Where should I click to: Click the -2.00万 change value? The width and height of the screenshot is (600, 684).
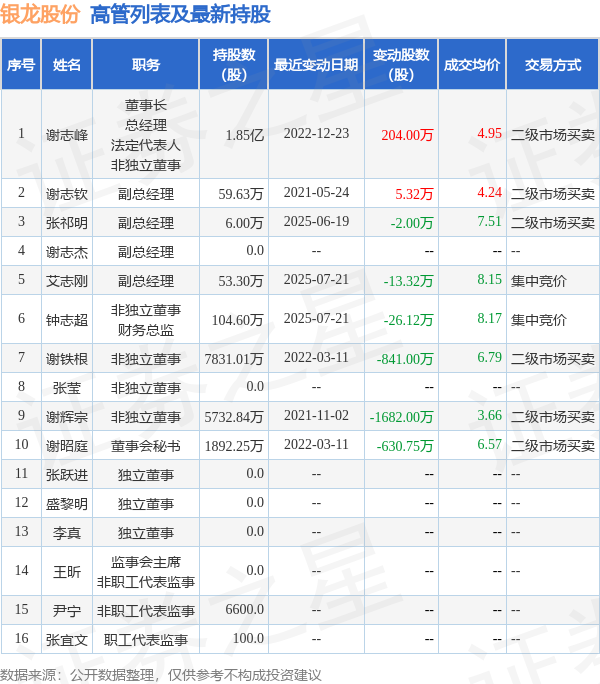click(x=412, y=223)
